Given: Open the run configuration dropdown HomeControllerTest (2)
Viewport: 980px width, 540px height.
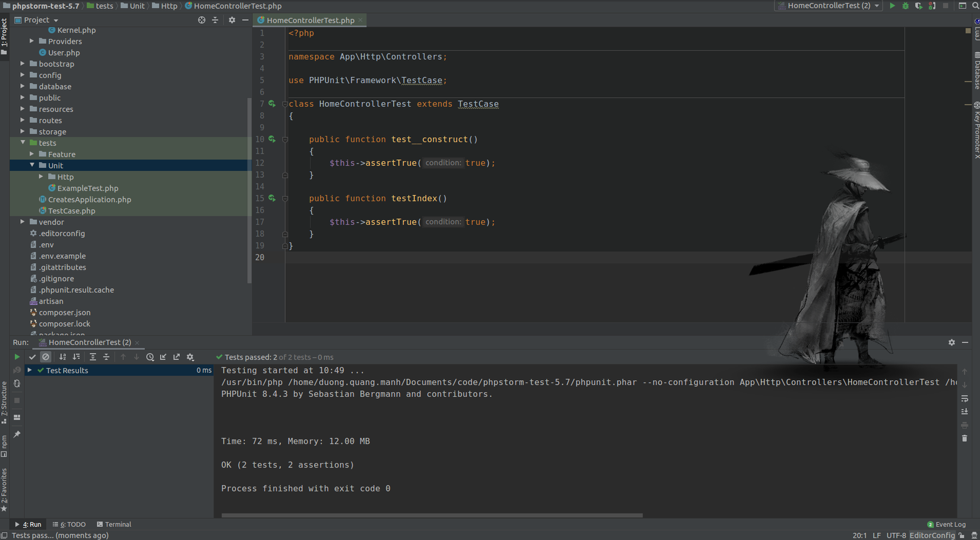Looking at the screenshot, I should point(828,5).
